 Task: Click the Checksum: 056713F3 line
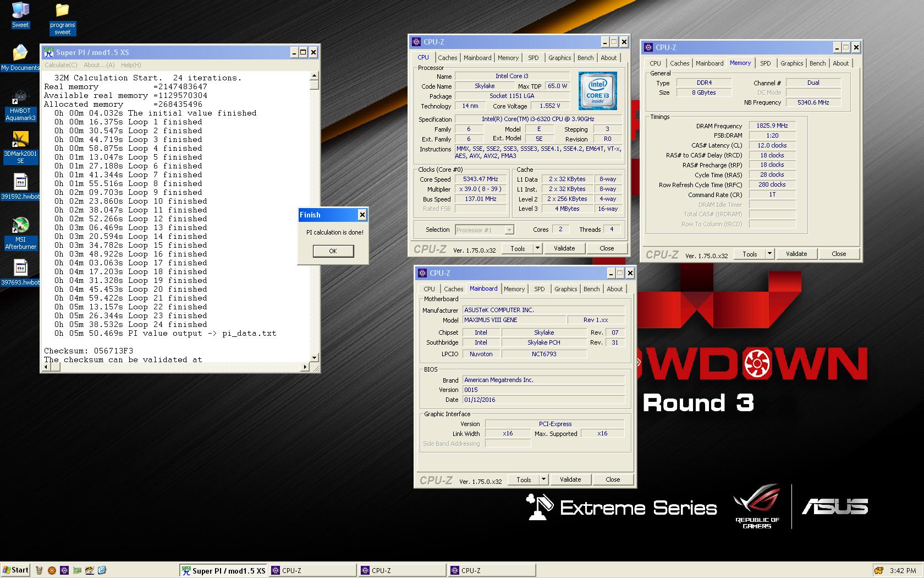[89, 351]
